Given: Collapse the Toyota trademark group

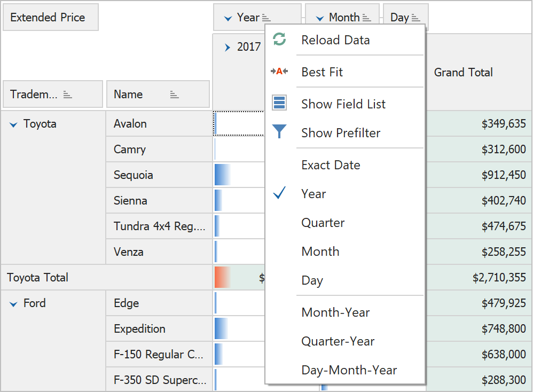Looking at the screenshot, I should (13, 124).
